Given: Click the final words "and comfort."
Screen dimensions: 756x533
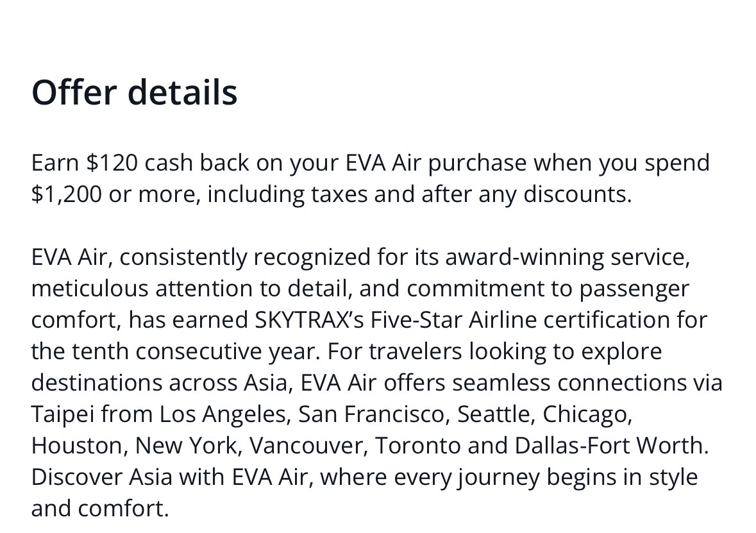Looking at the screenshot, I should (x=100, y=509).
